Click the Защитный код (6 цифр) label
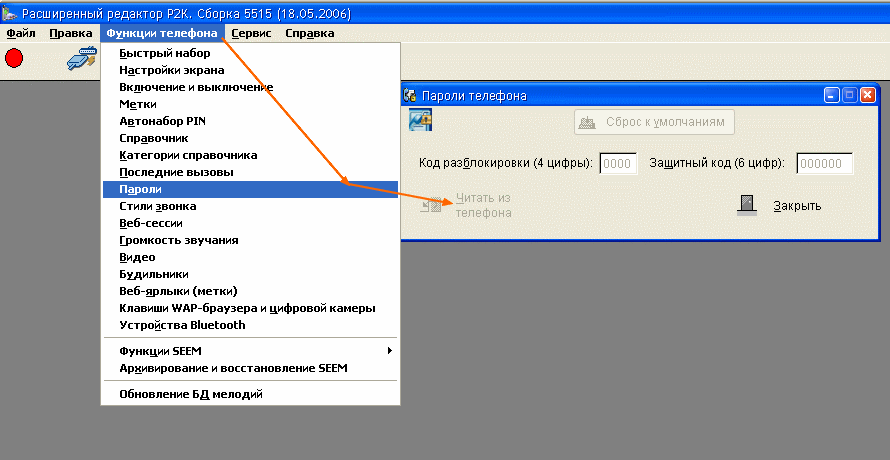Image resolution: width=890 pixels, height=460 pixels. (x=717, y=164)
